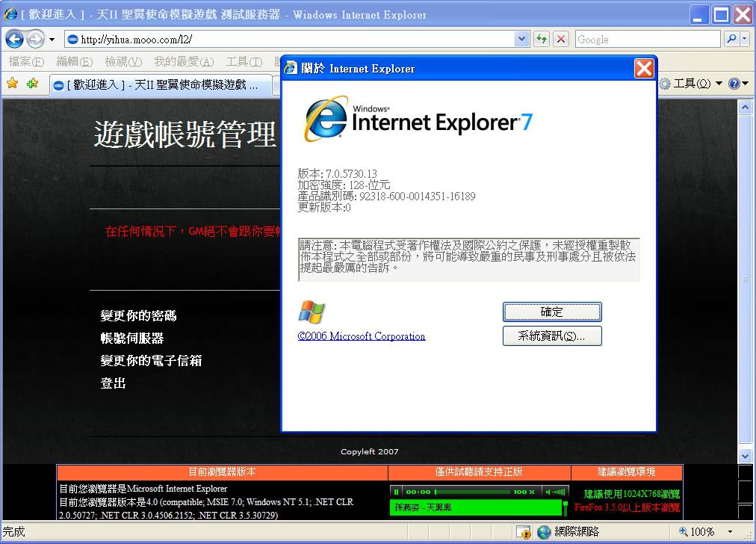Viewport: 756px width, 544px height.
Task: Refresh the page with the green arrows icon
Action: [x=542, y=39]
